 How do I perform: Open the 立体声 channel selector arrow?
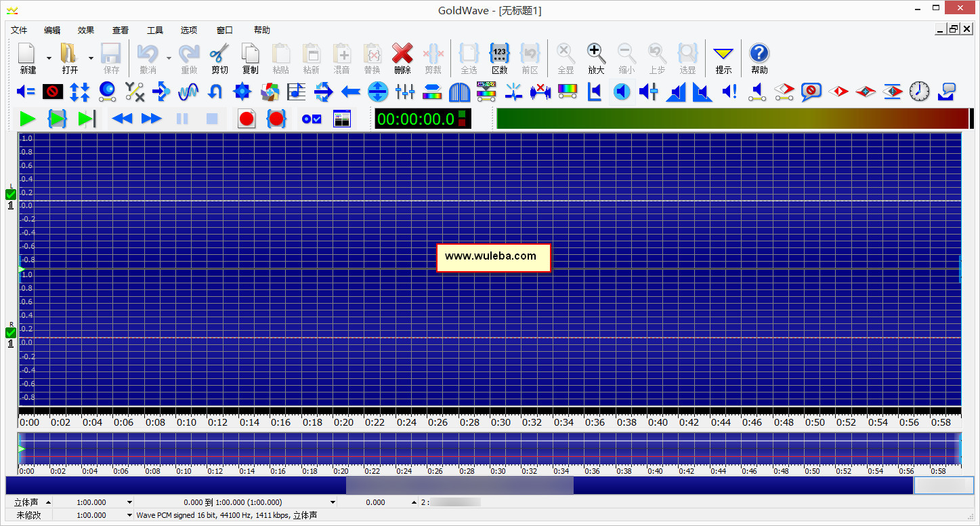tap(48, 502)
